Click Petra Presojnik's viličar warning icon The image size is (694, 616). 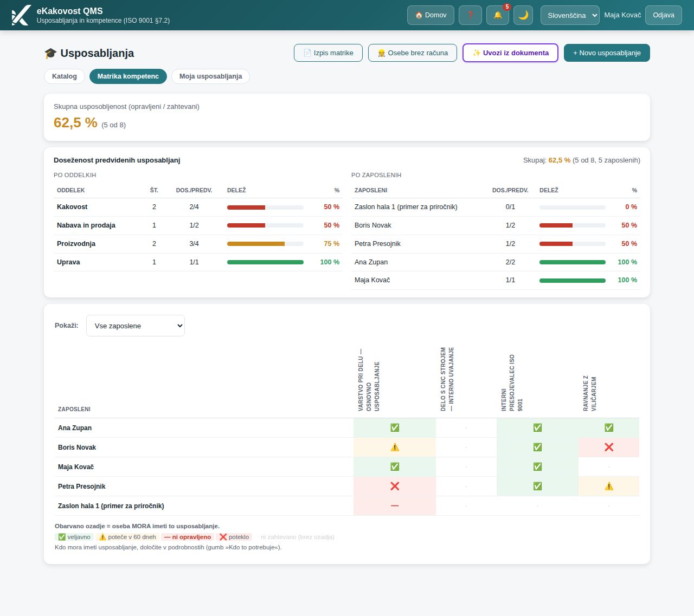click(x=609, y=487)
